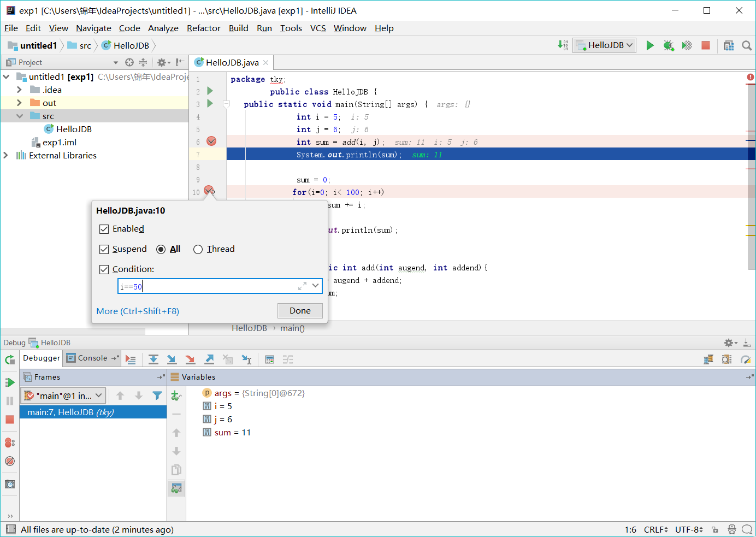Image resolution: width=756 pixels, height=537 pixels.
Task: Click the red Stop button in top toolbar
Action: coord(705,45)
